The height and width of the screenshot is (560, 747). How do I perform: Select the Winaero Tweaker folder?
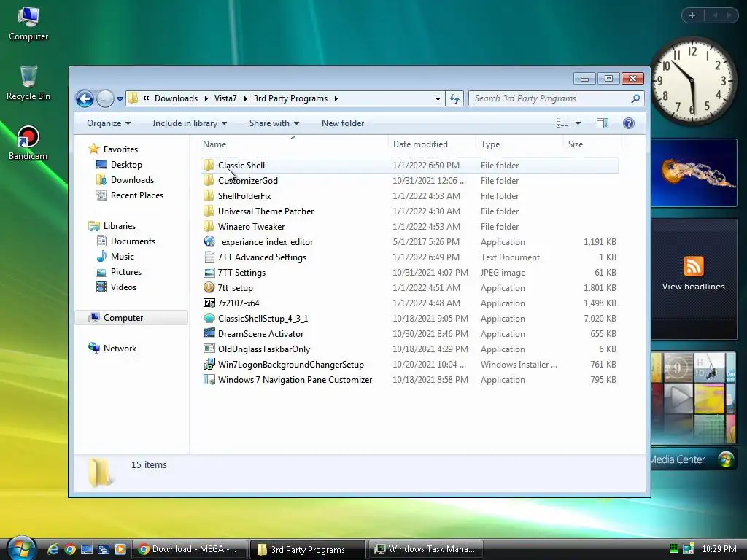410,227
